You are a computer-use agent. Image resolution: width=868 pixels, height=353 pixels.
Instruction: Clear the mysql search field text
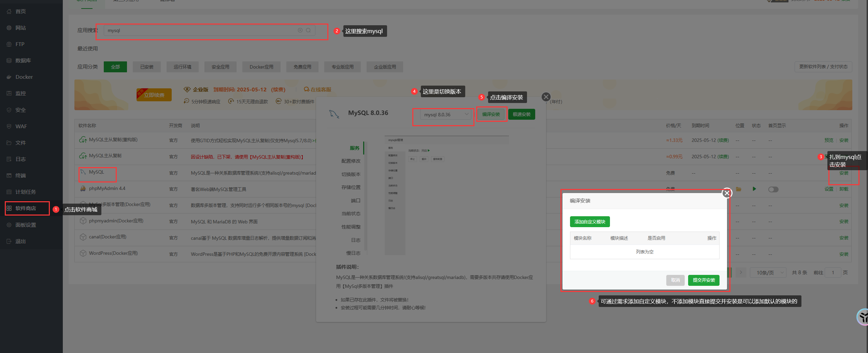(x=300, y=30)
